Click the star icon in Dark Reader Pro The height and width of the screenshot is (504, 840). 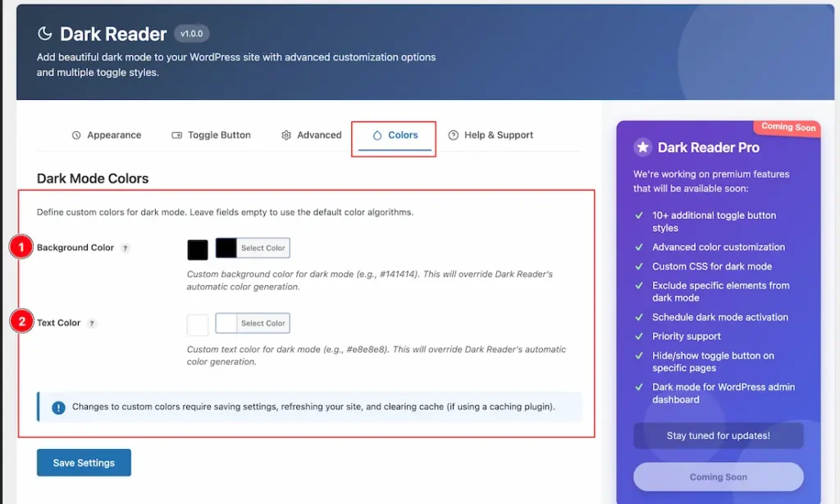pyautogui.click(x=642, y=148)
